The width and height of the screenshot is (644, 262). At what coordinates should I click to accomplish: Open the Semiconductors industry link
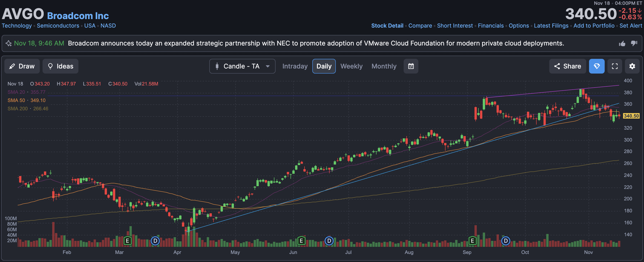pos(58,26)
